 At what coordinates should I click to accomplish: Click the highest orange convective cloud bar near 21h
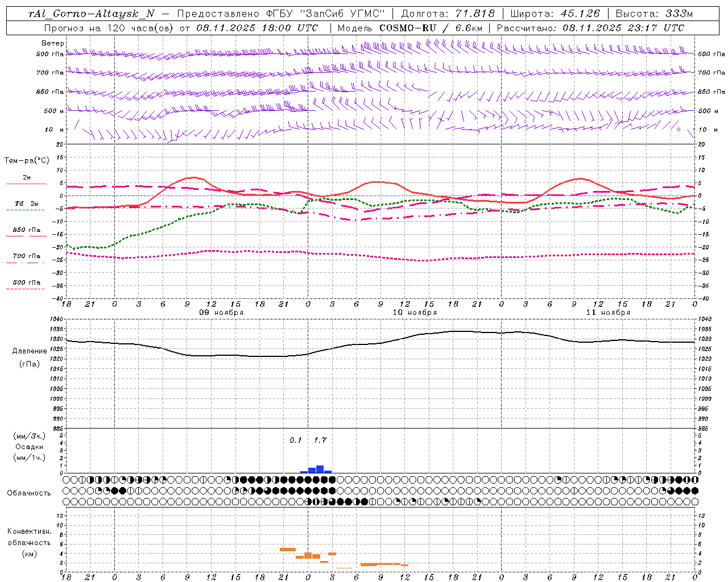pos(288,550)
